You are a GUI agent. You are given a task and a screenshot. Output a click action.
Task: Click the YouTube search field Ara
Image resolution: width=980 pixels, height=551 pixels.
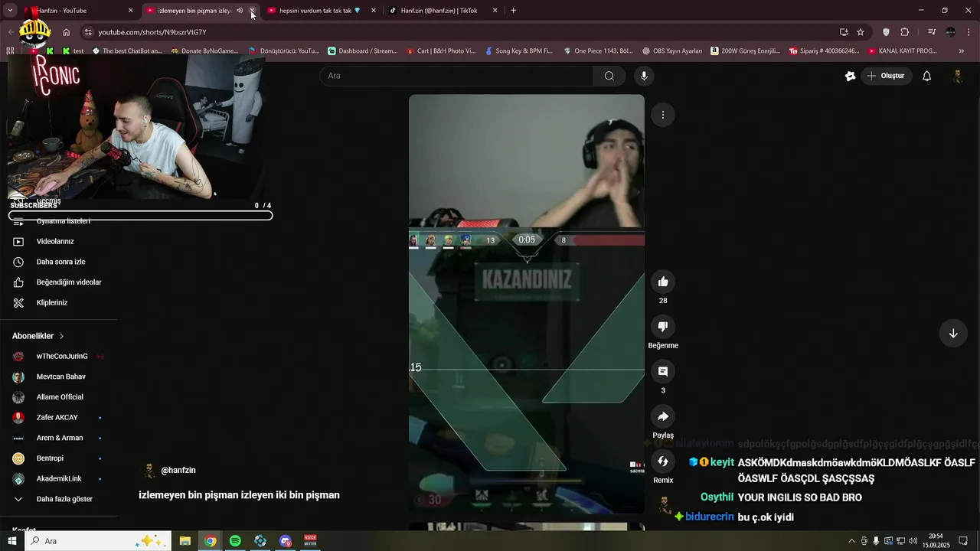point(456,76)
